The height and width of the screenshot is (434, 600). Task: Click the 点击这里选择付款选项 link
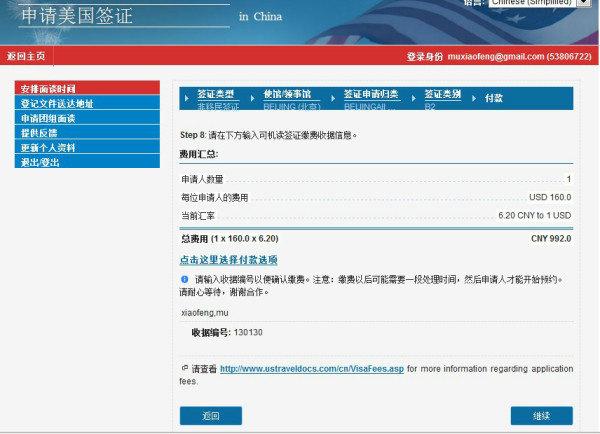[228, 260]
